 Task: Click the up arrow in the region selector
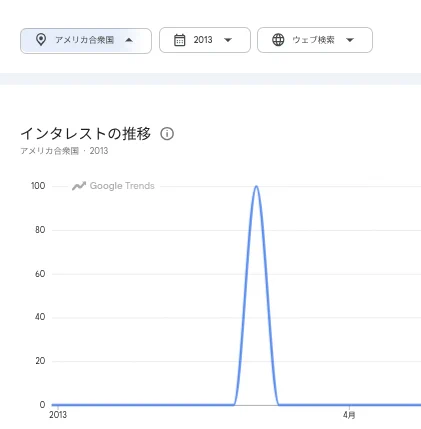click(129, 40)
